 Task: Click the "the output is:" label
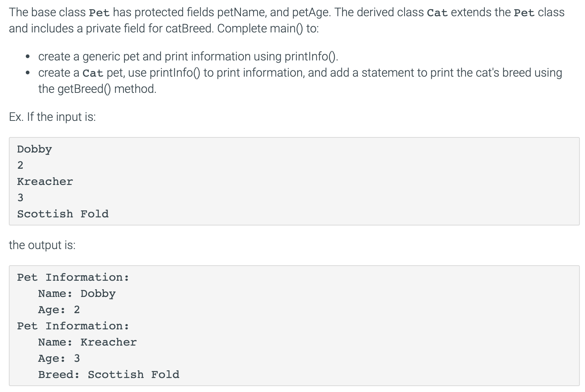(x=42, y=245)
